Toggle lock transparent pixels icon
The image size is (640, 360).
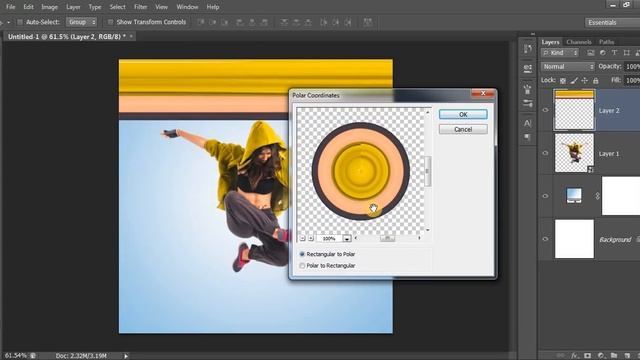pos(563,81)
